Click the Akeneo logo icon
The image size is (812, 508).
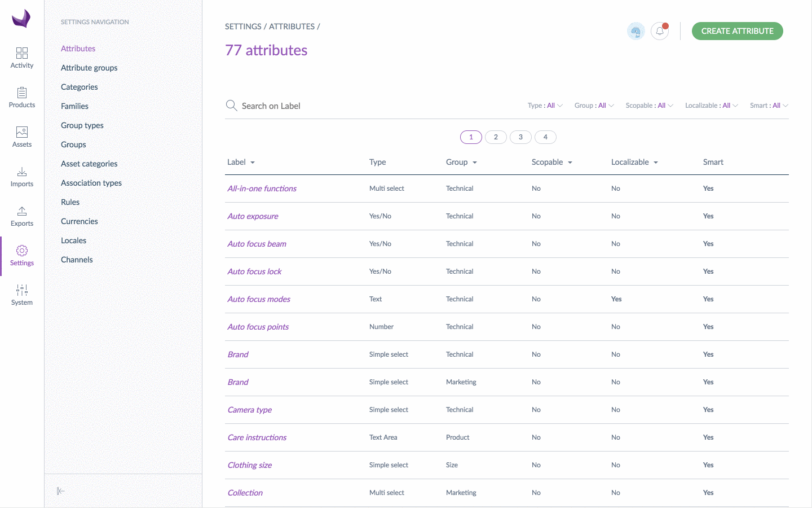[x=21, y=19]
